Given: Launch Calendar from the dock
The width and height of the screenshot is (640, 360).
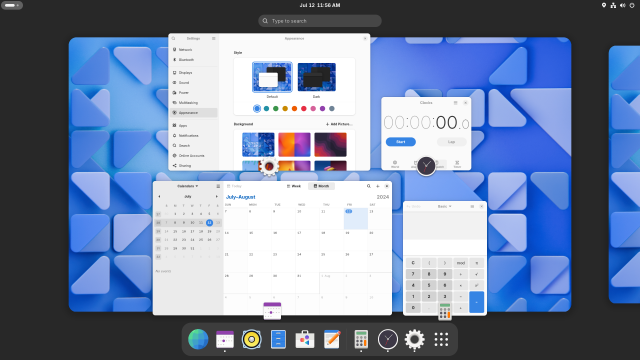Looking at the screenshot, I should (225, 339).
